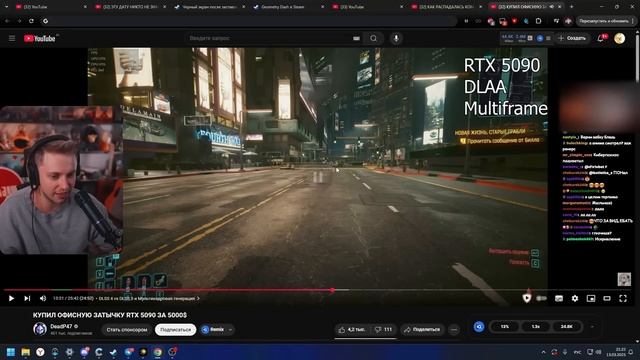This screenshot has height=360, width=640.
Task: Click the browser address bar
Action: pos(249,21)
